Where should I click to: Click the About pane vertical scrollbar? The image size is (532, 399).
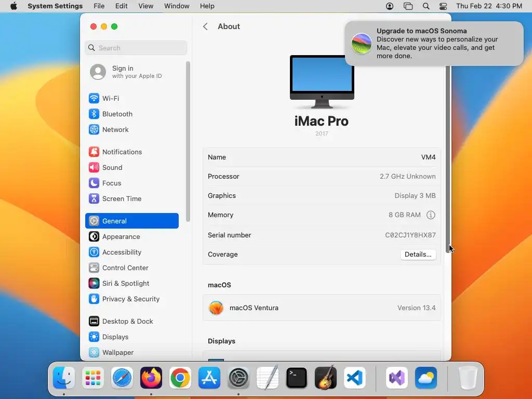pyautogui.click(x=448, y=159)
